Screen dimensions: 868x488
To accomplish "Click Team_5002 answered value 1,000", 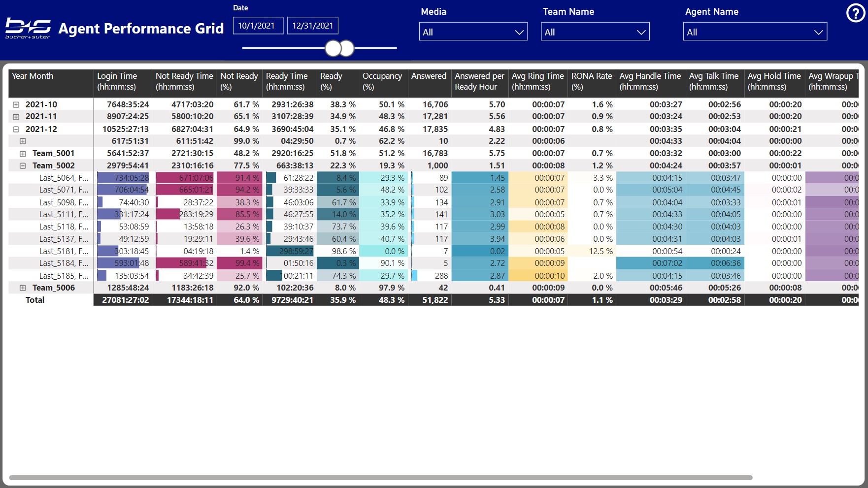I will pyautogui.click(x=438, y=165).
